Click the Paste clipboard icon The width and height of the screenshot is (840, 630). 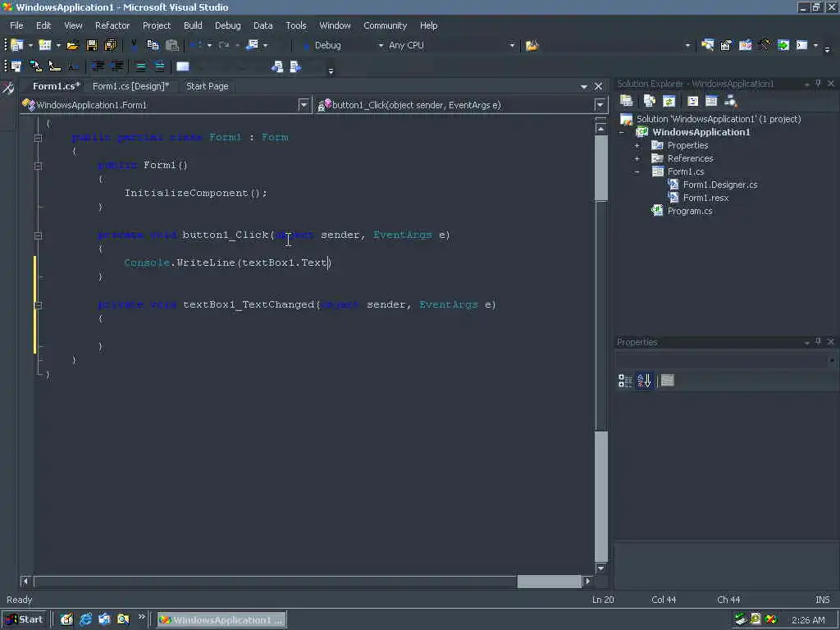click(x=172, y=46)
